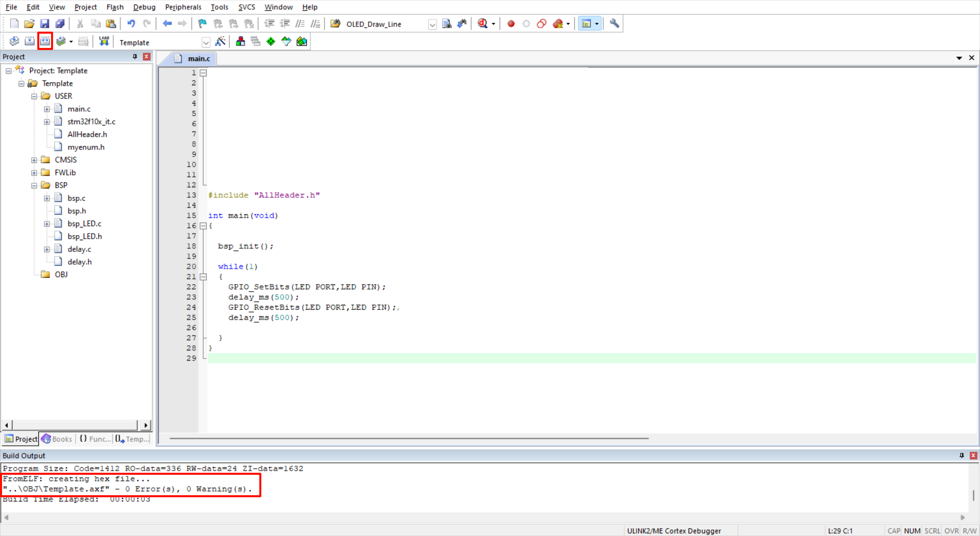
Task: Open the Peripherals menu
Action: point(183,7)
